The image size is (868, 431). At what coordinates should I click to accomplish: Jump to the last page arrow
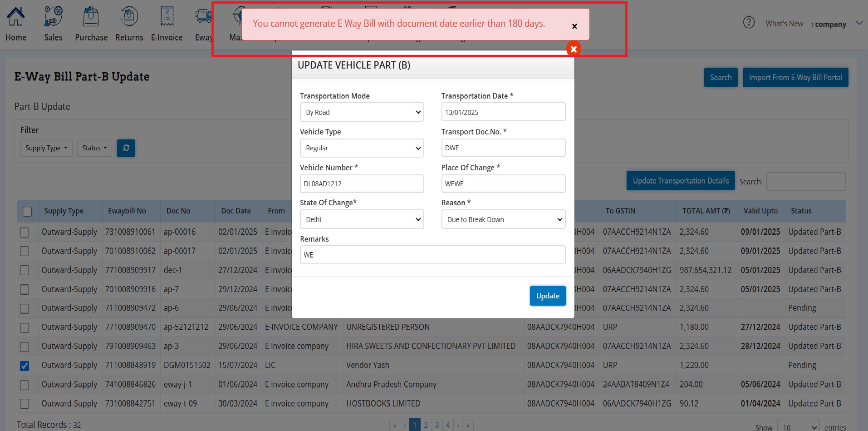click(x=468, y=426)
